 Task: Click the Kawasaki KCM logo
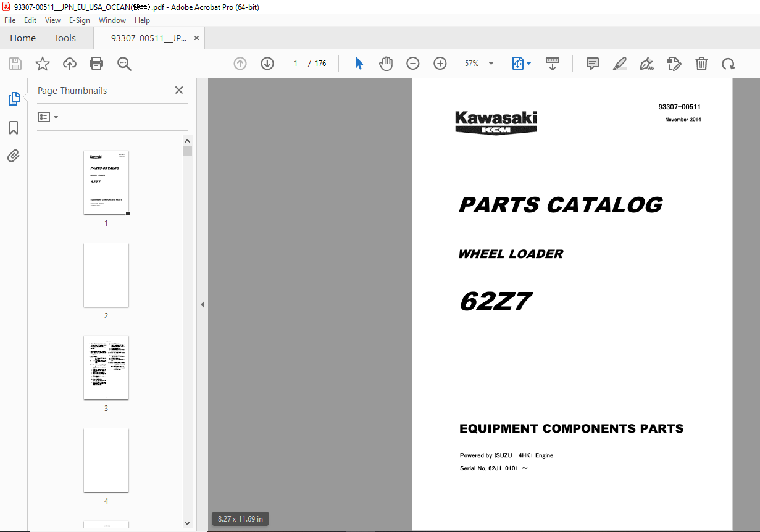(496, 122)
